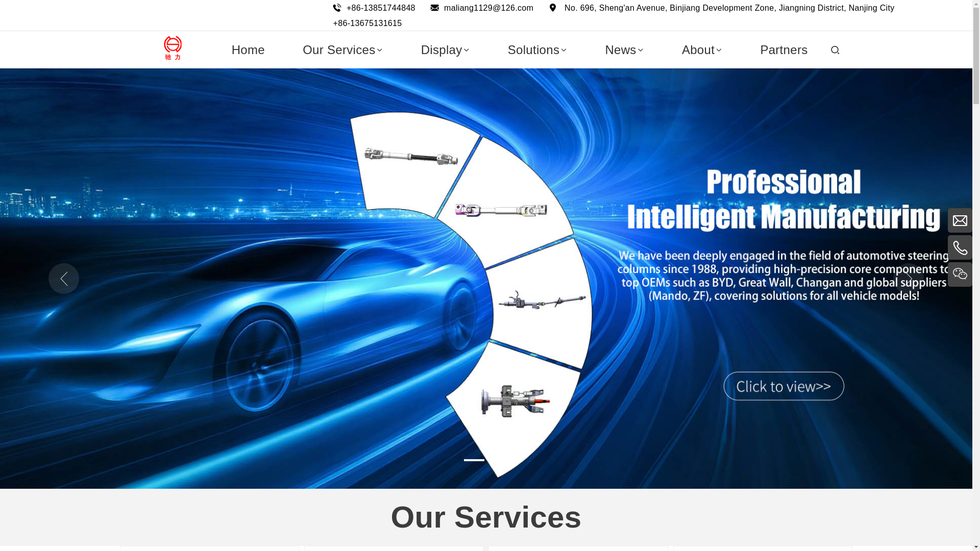Click the 'Our Services' section heading
The height and width of the screenshot is (551, 980).
click(x=486, y=517)
